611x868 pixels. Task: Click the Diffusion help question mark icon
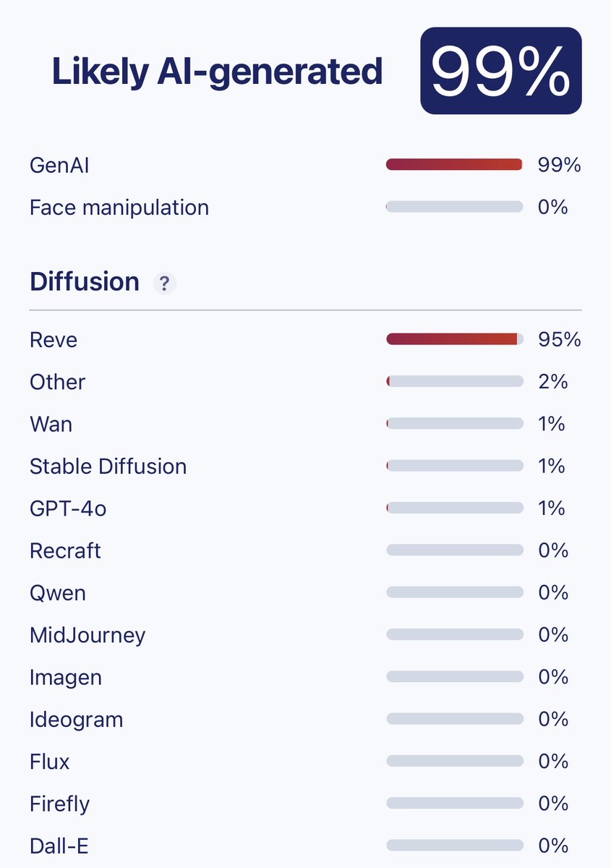[x=164, y=284]
